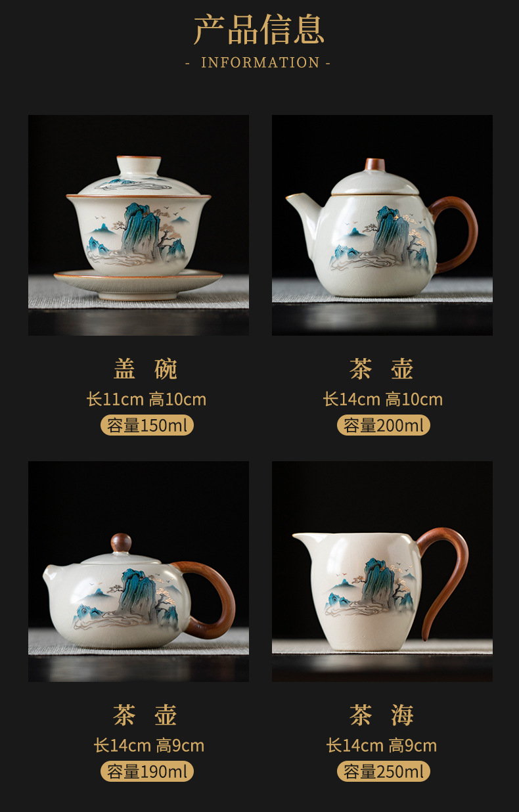
Task: Click the INFORMATION subtitle text
Action: 259,63
